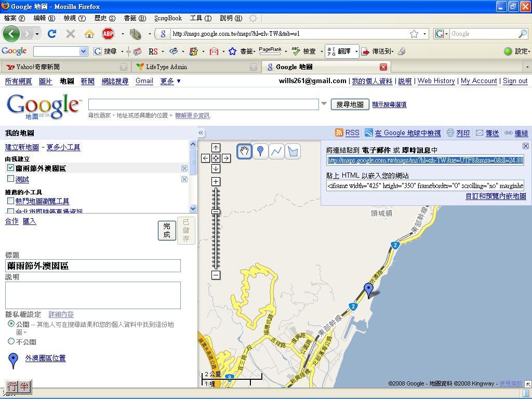Open the 書籤 menu
This screenshot has height=399, width=532.
tap(135, 18)
